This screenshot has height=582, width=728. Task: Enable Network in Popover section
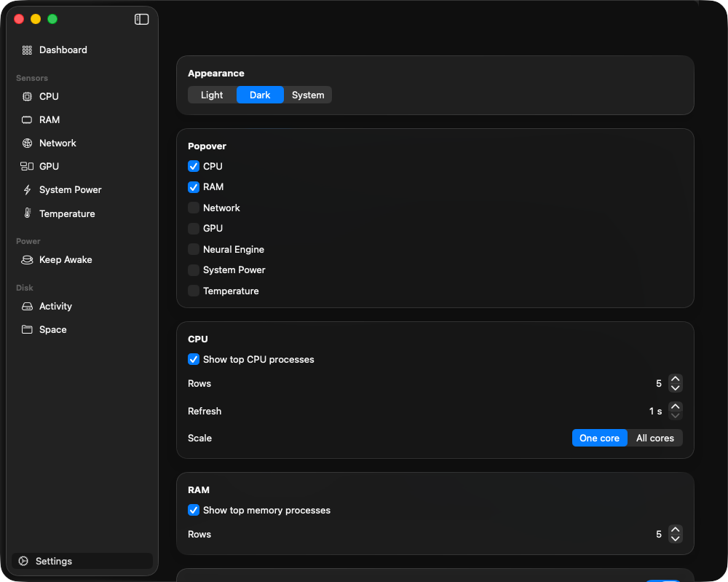pyautogui.click(x=194, y=208)
